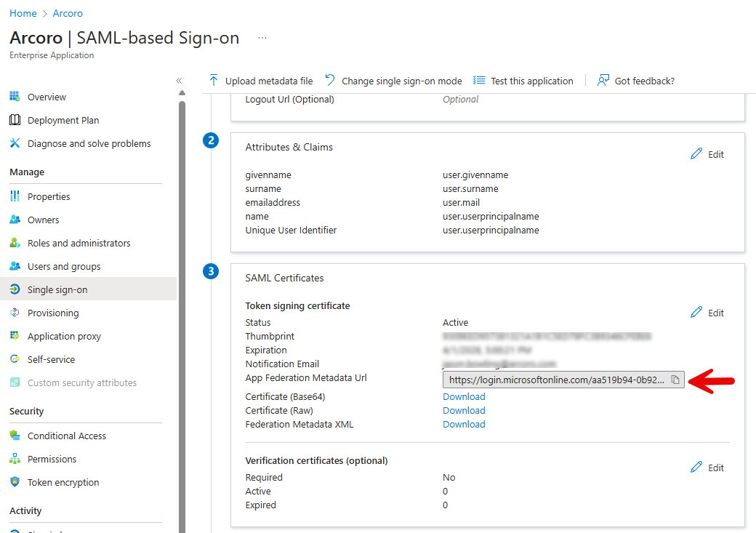Download Certificate (Raw)
Image resolution: width=756 pixels, height=533 pixels.
[x=464, y=411]
